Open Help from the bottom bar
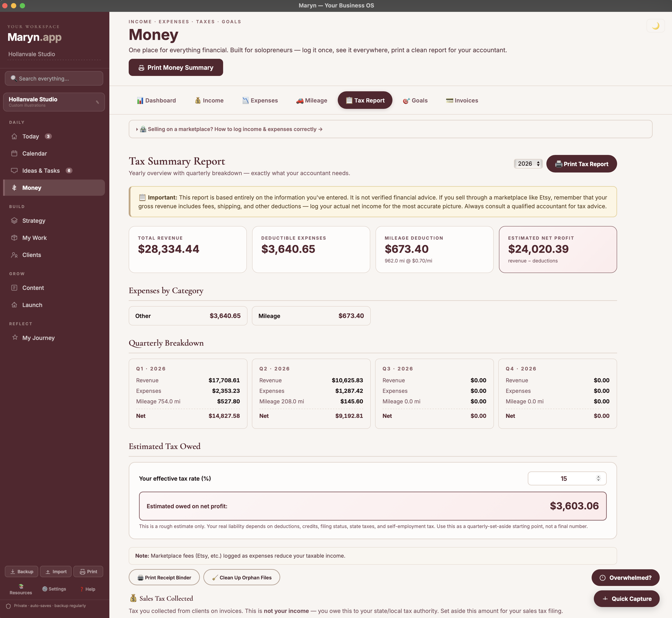 pyautogui.click(x=87, y=589)
